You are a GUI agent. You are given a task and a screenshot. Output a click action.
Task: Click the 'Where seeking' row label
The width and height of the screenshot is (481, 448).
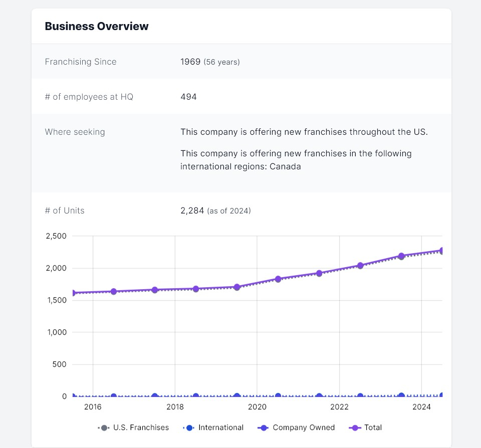click(x=75, y=132)
